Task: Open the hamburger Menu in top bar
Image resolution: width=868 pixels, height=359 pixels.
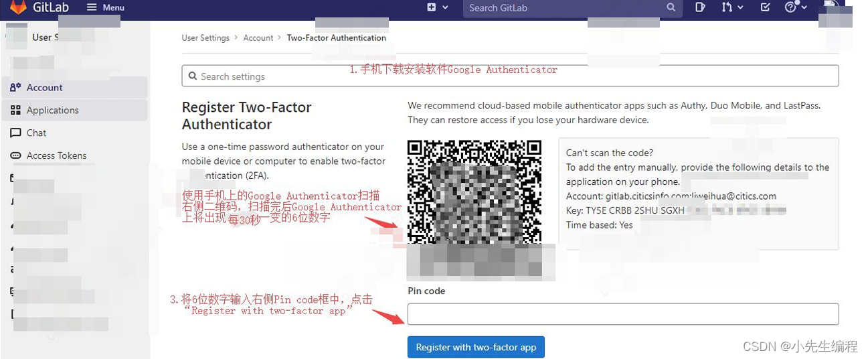Action: (x=106, y=7)
